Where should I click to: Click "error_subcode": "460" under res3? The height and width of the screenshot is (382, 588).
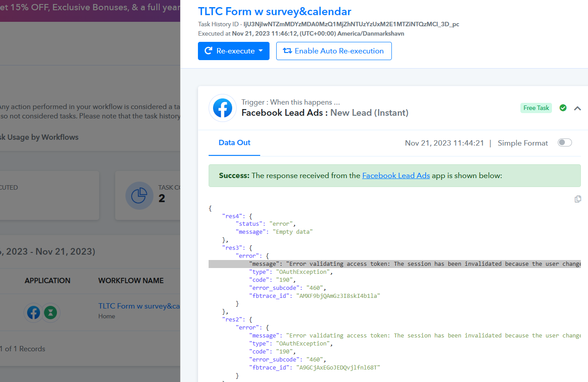288,288
